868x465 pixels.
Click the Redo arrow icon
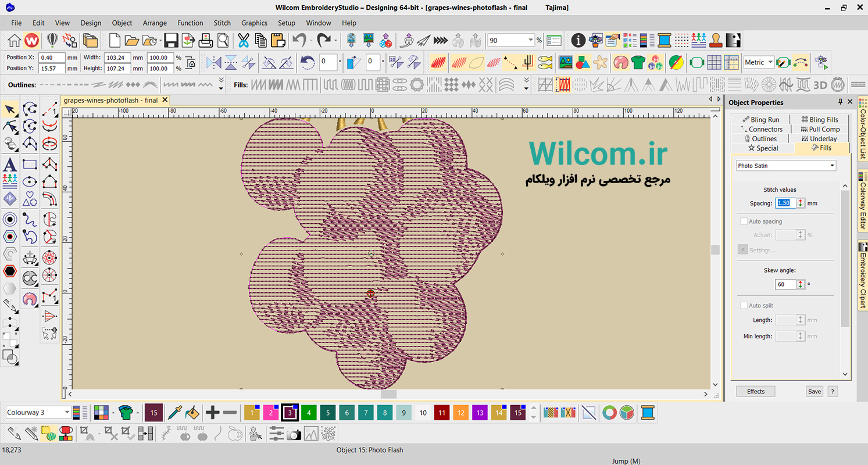(x=324, y=40)
